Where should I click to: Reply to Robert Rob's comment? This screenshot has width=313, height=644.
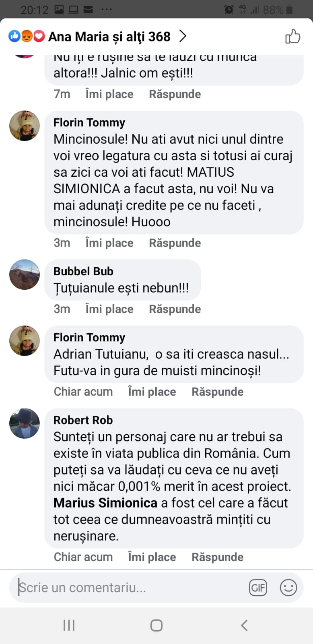coord(217,557)
